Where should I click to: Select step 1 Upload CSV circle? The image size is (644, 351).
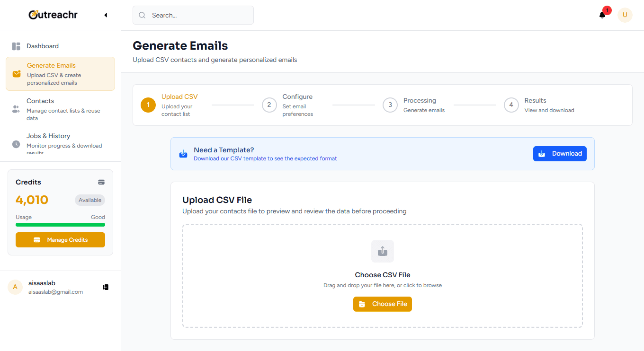148,105
